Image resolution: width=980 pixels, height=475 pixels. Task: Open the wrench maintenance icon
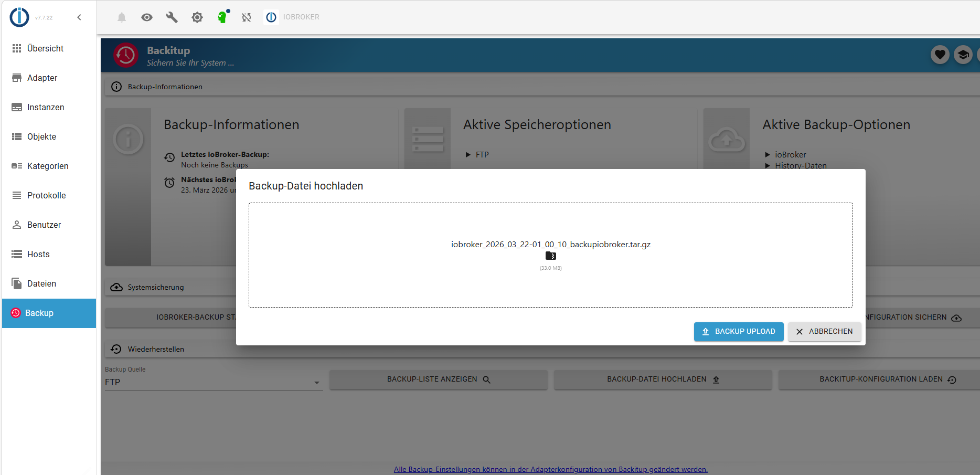(172, 17)
